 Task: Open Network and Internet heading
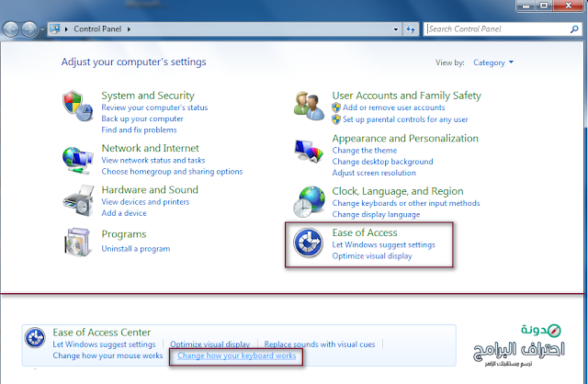pos(150,148)
